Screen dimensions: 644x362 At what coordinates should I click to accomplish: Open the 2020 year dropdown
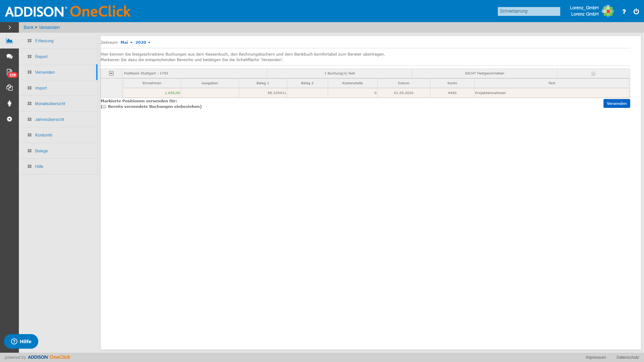pyautogui.click(x=143, y=42)
